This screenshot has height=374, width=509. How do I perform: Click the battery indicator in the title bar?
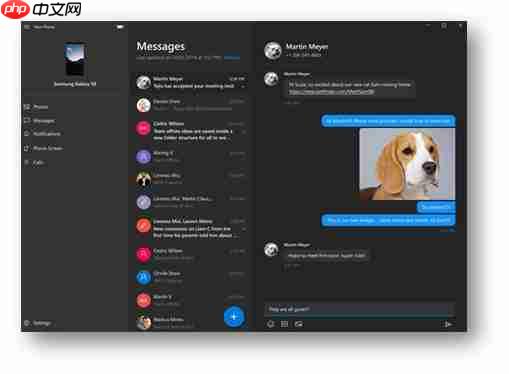click(120, 27)
